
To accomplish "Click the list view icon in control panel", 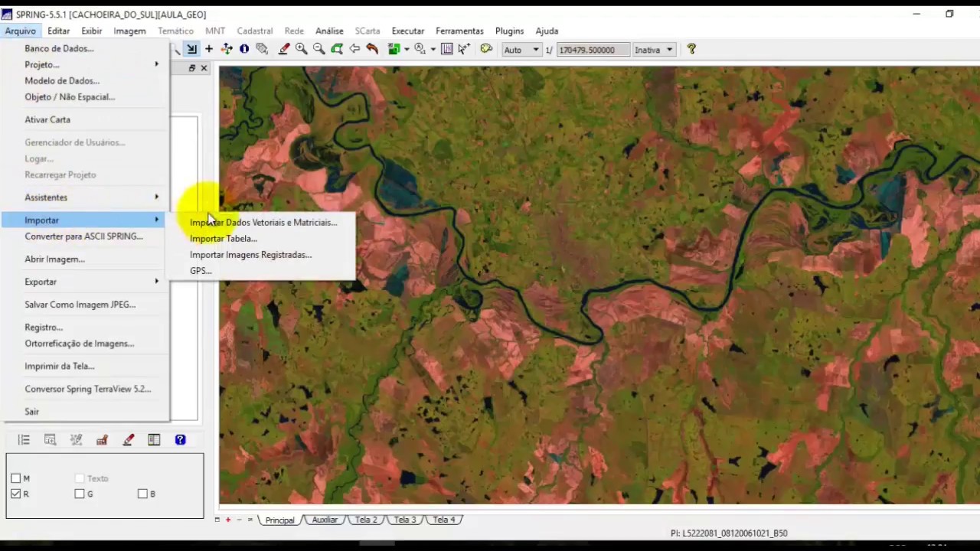I will coord(24,440).
